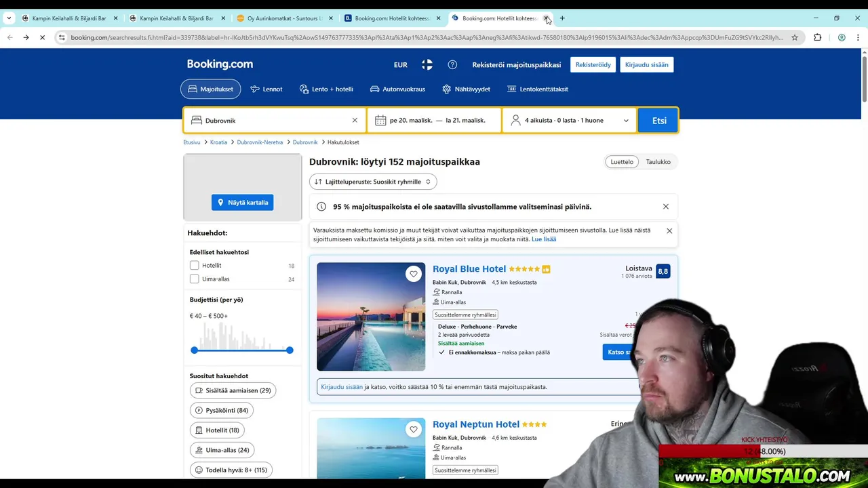This screenshot has width=868, height=488.
Task: Go forward with the browser forward arrow
Action: click(26, 37)
